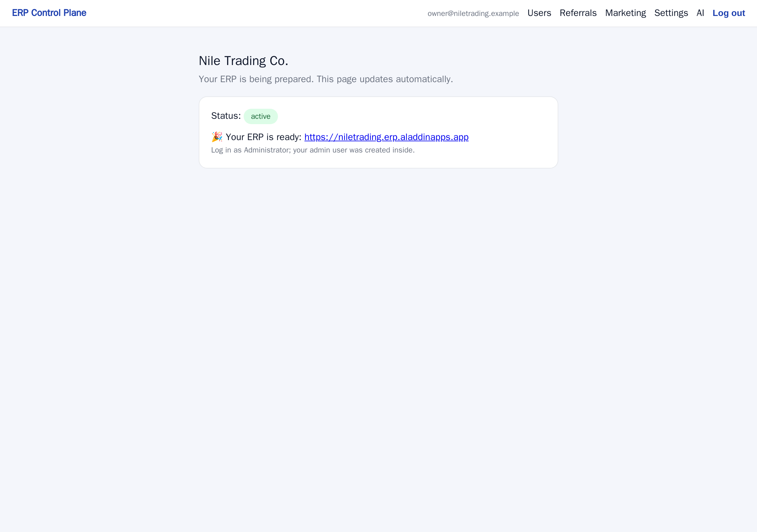Click the 'Your ERP is being prepared' subtitle

click(326, 79)
